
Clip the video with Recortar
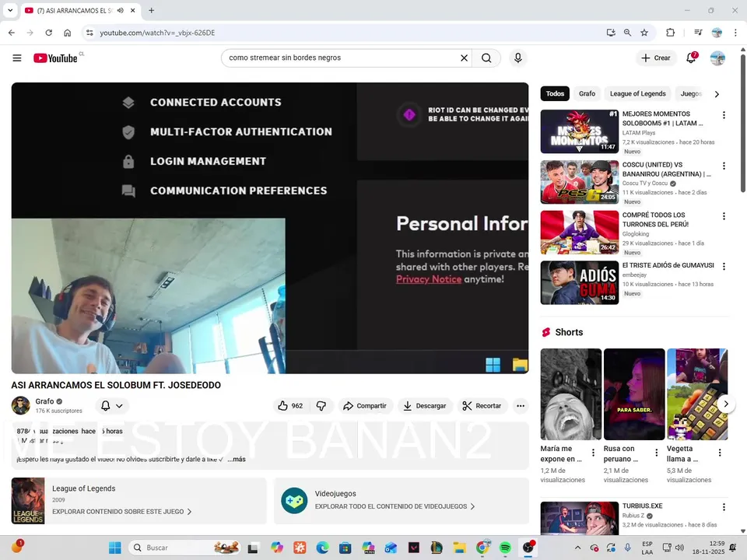point(482,406)
